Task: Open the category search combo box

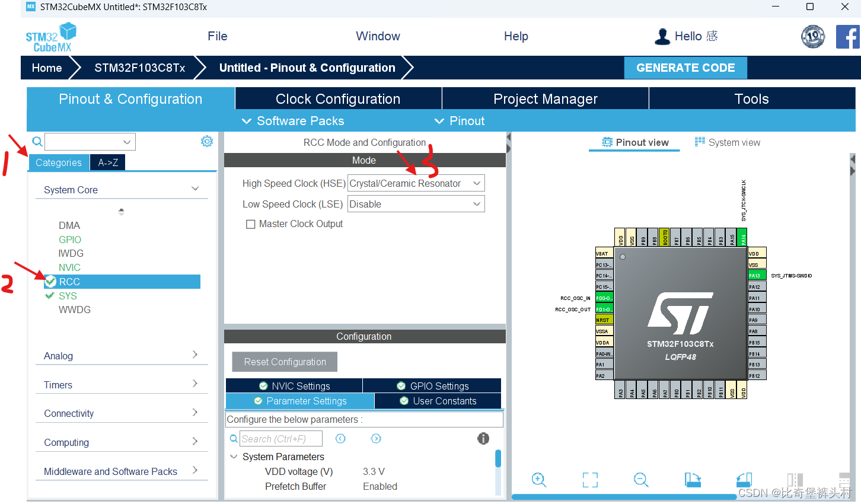Action: [90, 142]
